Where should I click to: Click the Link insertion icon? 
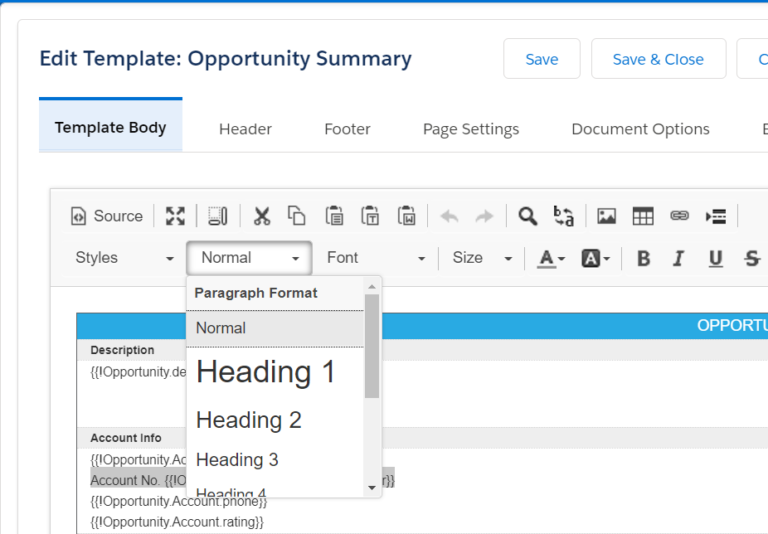[x=679, y=216]
